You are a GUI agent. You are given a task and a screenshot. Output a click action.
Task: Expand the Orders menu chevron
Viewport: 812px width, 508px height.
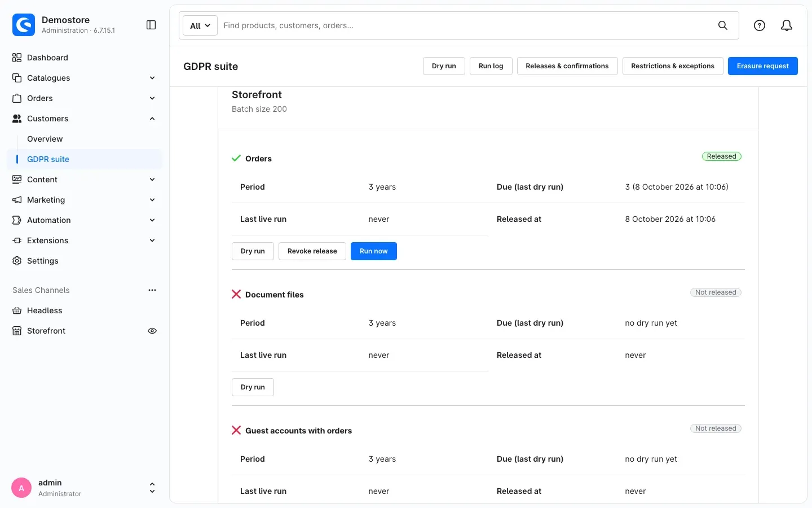[152, 98]
